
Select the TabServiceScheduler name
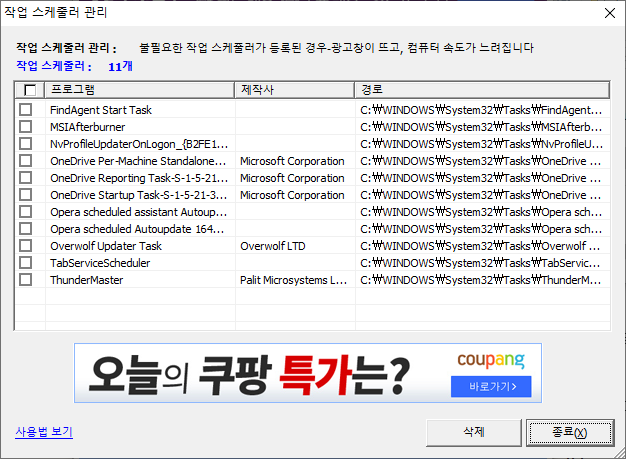[x=100, y=263]
